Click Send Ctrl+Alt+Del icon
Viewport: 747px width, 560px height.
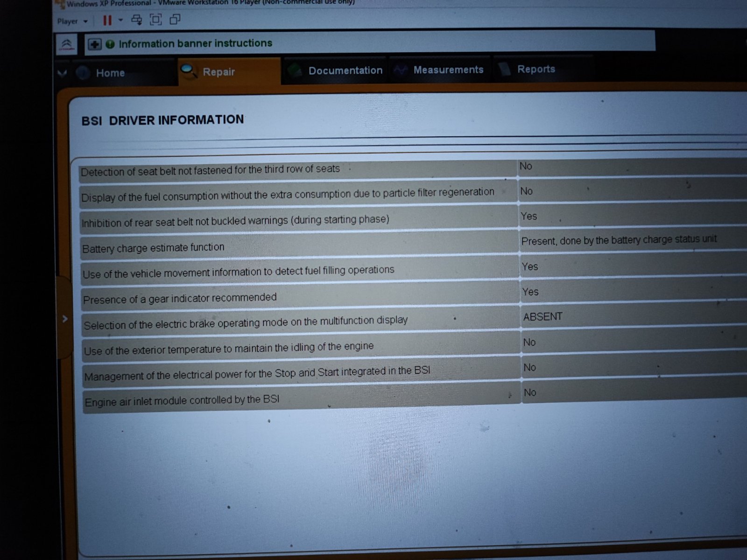pyautogui.click(x=136, y=20)
